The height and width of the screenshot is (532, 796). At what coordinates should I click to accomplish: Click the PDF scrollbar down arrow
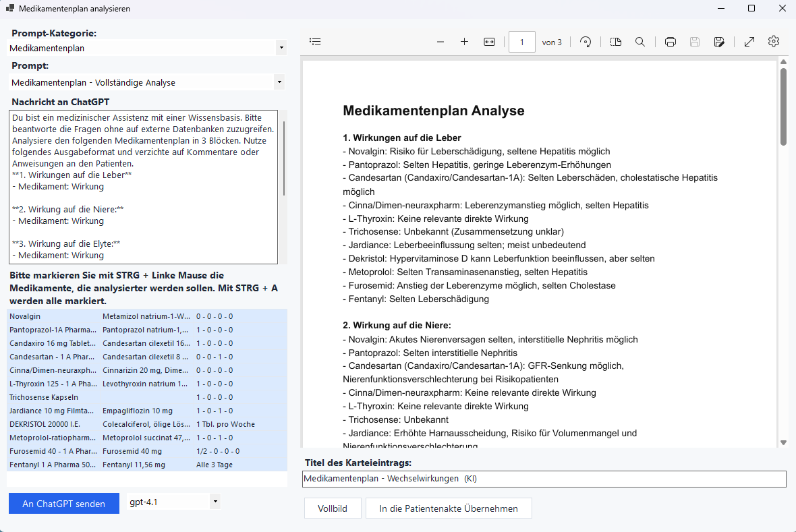[x=783, y=442]
